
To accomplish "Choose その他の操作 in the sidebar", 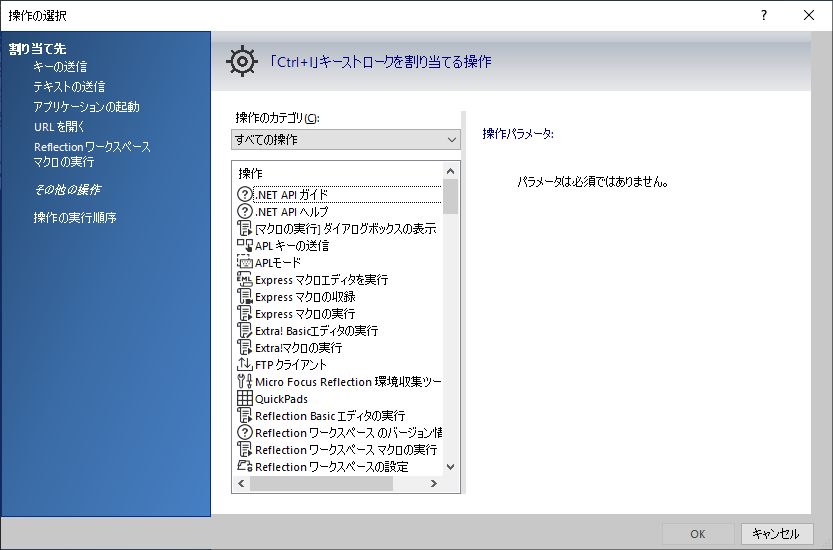I will (67, 190).
